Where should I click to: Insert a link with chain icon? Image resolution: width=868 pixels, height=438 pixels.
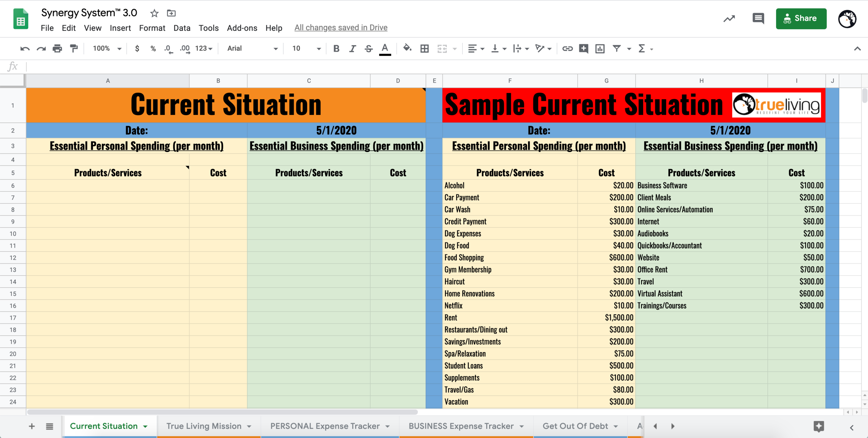(567, 48)
